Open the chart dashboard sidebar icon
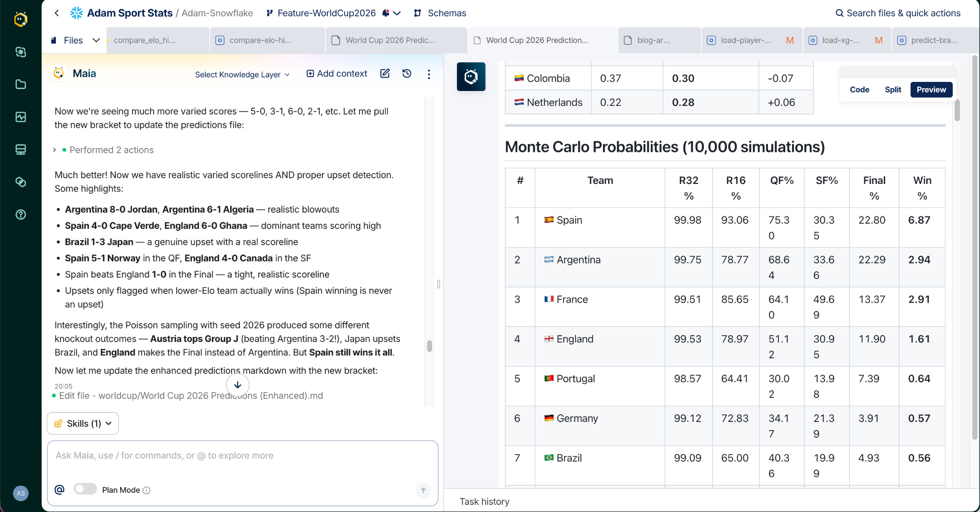980x512 pixels. click(x=21, y=117)
